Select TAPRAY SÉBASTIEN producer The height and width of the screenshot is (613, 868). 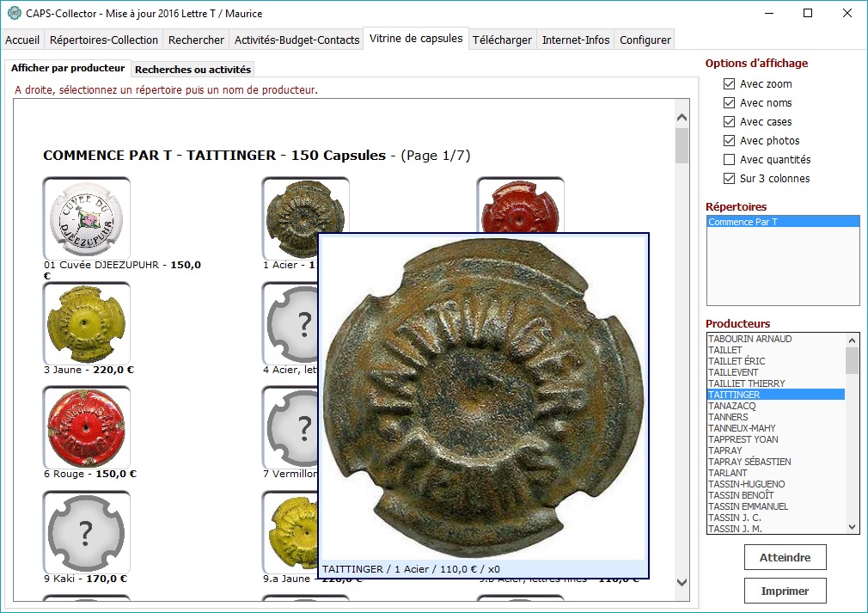(x=776, y=462)
